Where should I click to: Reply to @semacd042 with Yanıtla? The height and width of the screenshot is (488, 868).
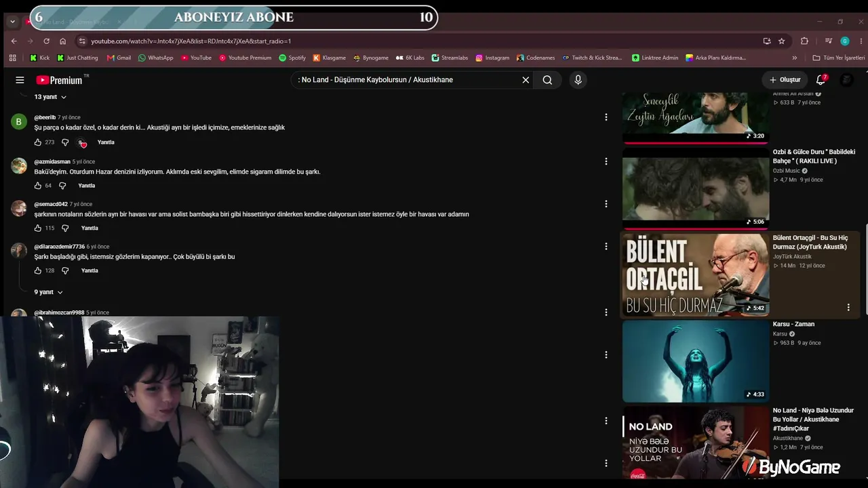[90, 228]
